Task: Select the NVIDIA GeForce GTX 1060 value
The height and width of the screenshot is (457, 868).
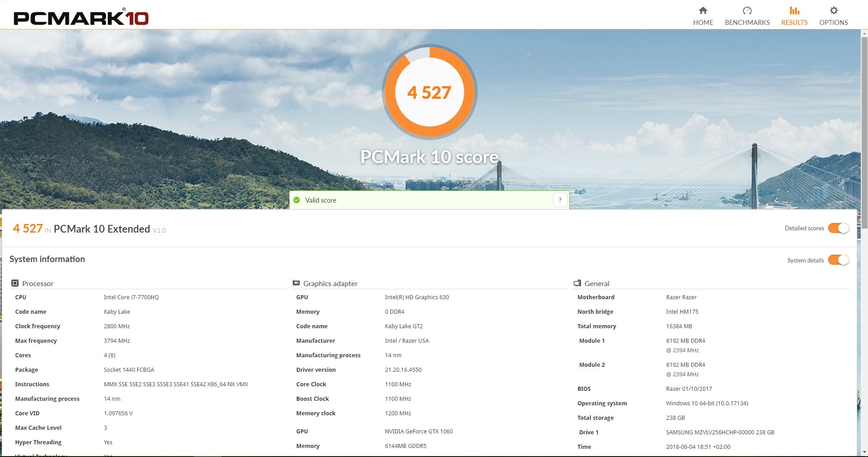Action: [x=418, y=431]
